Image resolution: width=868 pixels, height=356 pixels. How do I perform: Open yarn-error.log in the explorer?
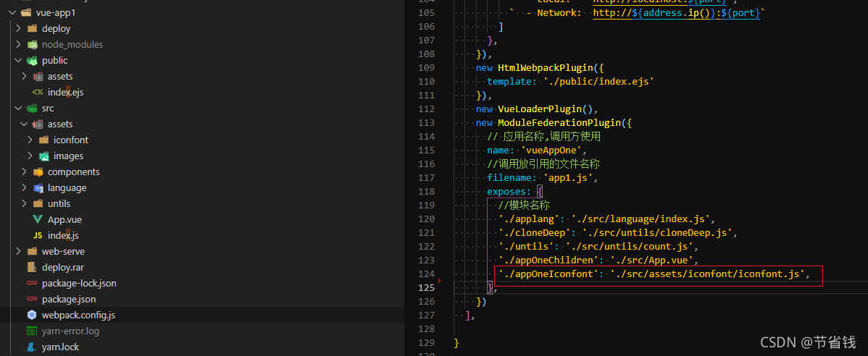click(71, 331)
